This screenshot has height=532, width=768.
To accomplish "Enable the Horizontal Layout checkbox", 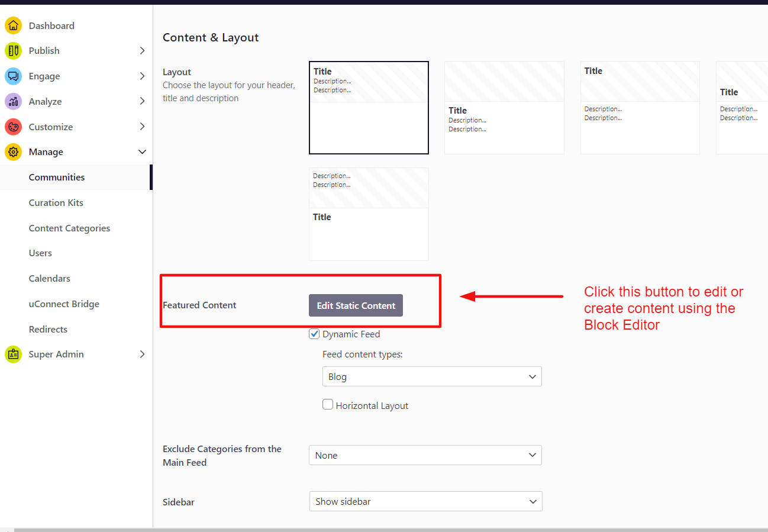I will tap(328, 405).
